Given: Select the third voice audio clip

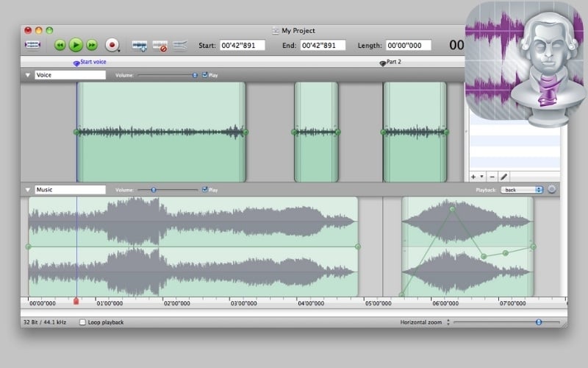Looking at the screenshot, I should [415, 132].
